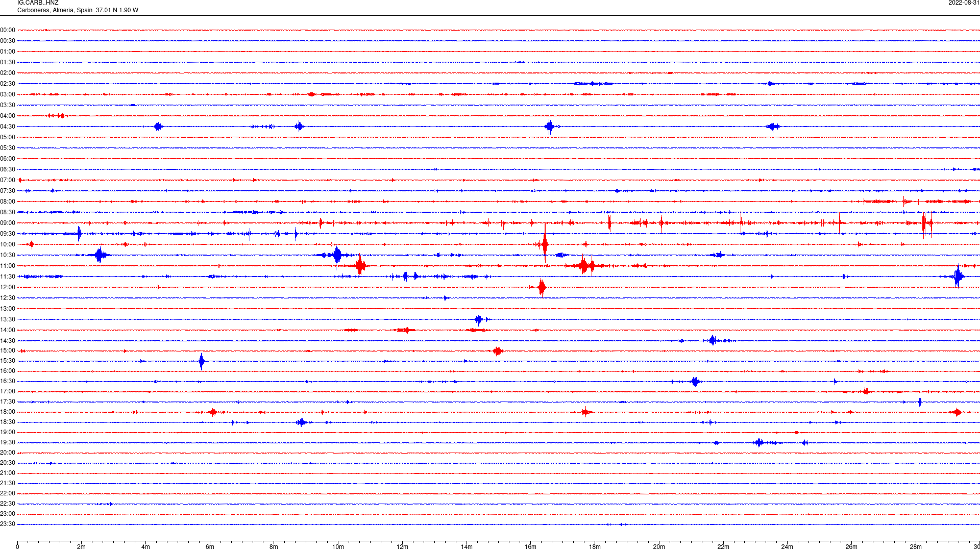980x551 pixels.
Task: Click the 07:30 time label
Action: coord(8,191)
